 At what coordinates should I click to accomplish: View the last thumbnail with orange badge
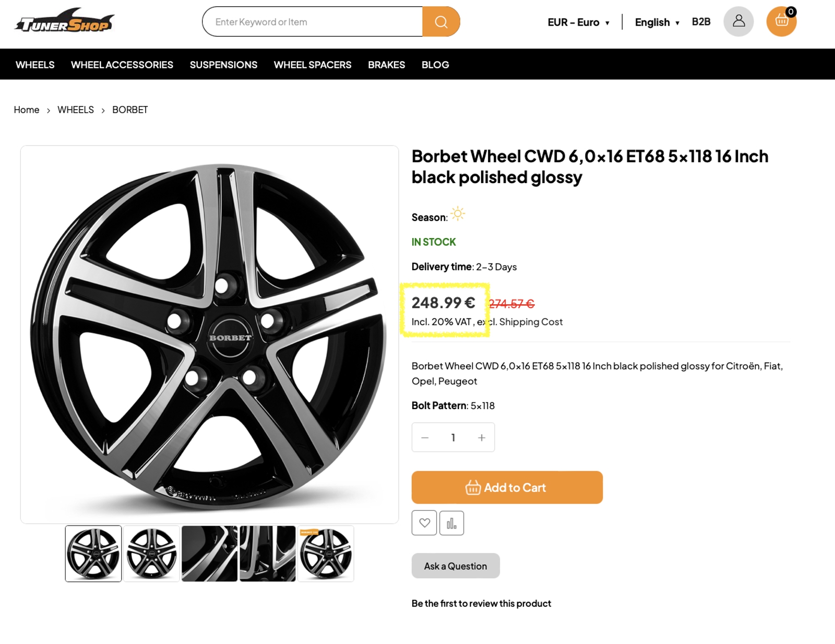tap(326, 554)
